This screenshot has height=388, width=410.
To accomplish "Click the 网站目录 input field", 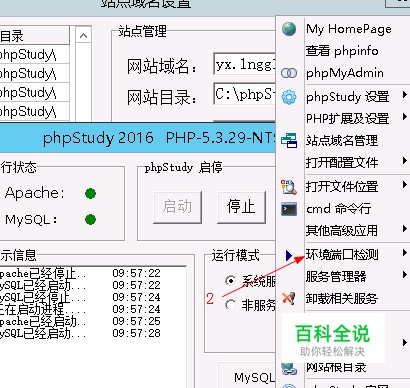I will coord(244,94).
